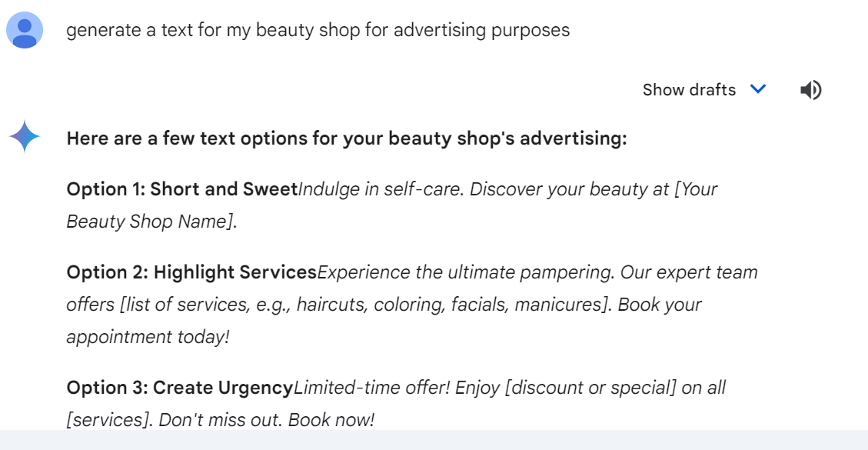
Task: Click the user prompt about beauty shop advertising
Action: click(318, 31)
